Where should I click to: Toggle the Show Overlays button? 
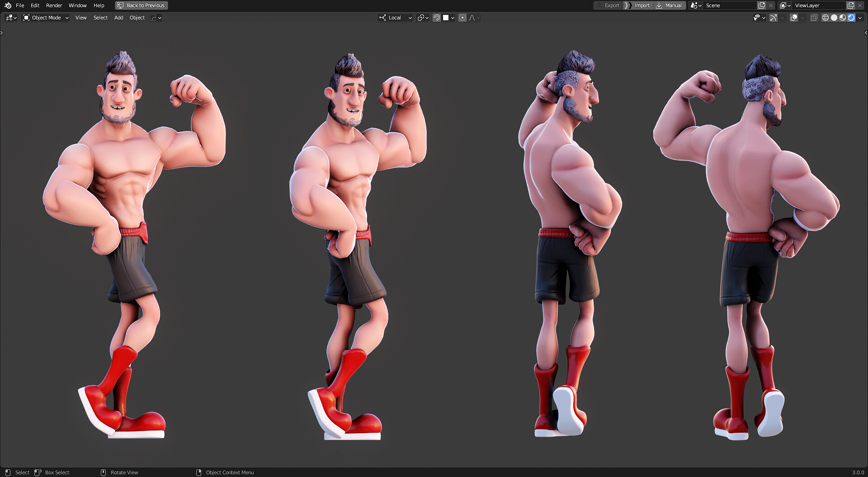(793, 18)
